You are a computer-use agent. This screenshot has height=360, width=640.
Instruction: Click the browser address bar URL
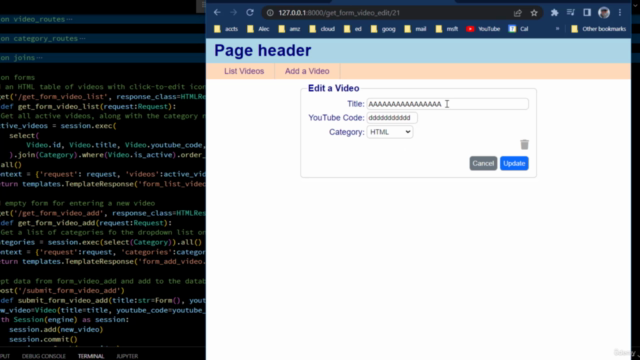tap(339, 13)
